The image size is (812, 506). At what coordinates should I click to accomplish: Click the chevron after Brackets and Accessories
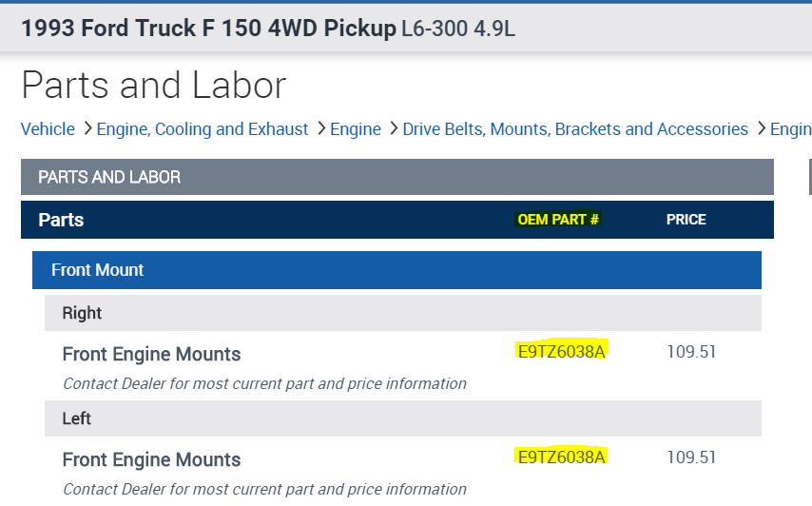(x=760, y=128)
